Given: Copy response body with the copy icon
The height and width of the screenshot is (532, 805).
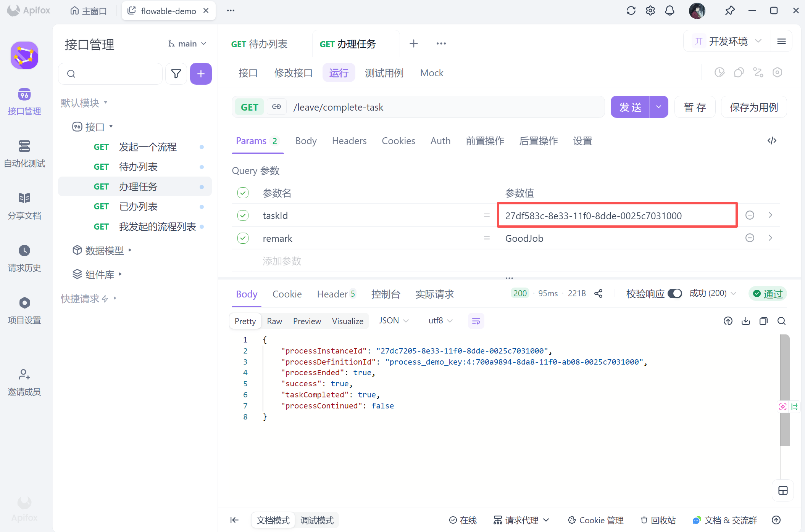Looking at the screenshot, I should [x=763, y=321].
